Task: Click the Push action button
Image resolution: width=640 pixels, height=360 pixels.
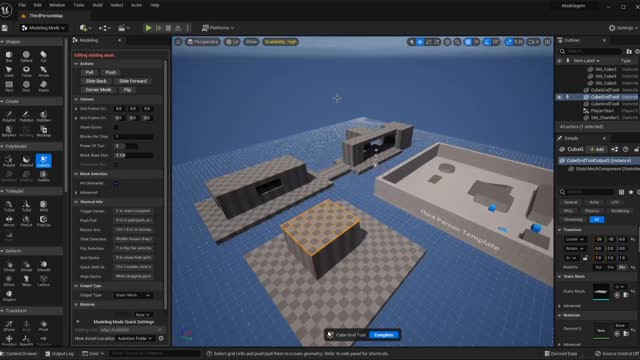Action: 111,72
